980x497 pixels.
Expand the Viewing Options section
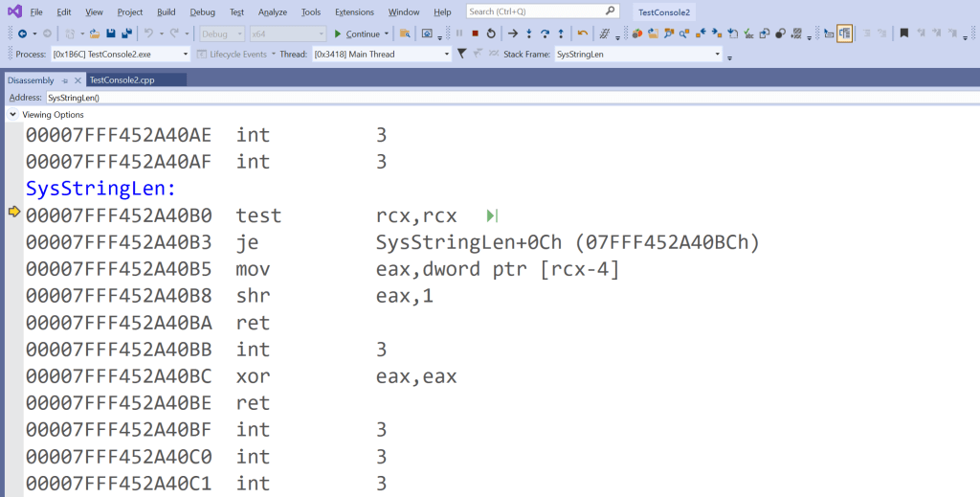12,114
